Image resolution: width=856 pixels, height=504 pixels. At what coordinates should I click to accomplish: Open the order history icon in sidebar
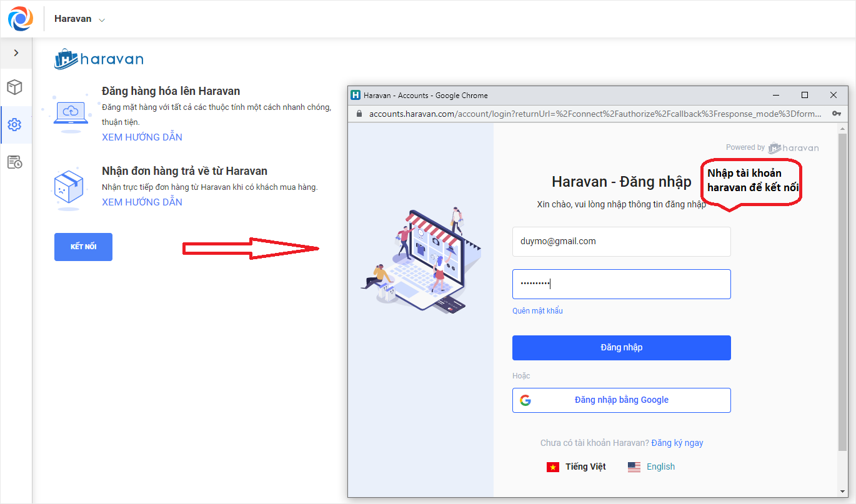click(15, 162)
